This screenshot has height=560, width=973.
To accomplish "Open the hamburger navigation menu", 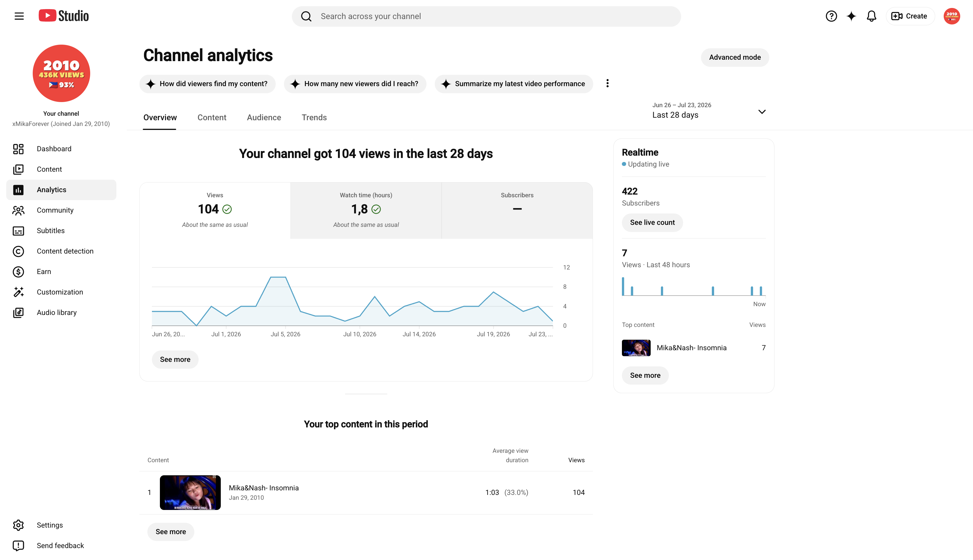I will coord(19,16).
